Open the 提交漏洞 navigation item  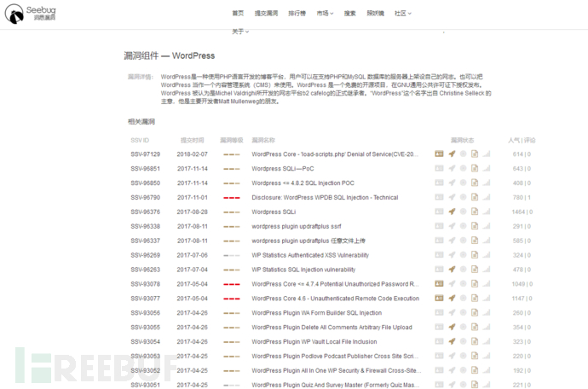(266, 14)
